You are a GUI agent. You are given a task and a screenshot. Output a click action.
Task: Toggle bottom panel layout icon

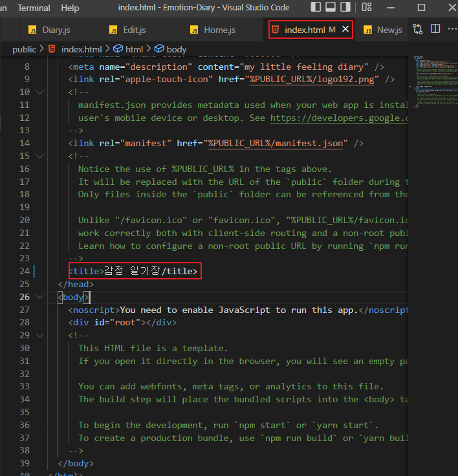coord(331,7)
